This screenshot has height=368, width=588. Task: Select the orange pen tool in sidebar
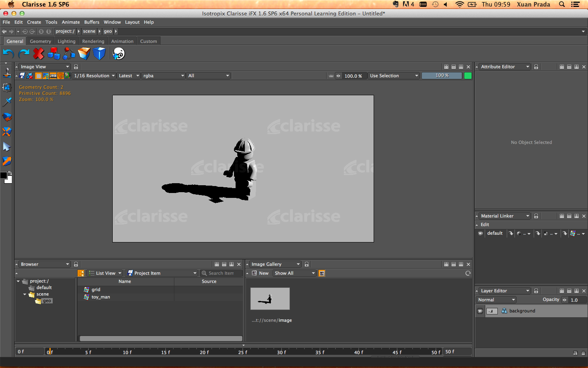click(x=7, y=161)
